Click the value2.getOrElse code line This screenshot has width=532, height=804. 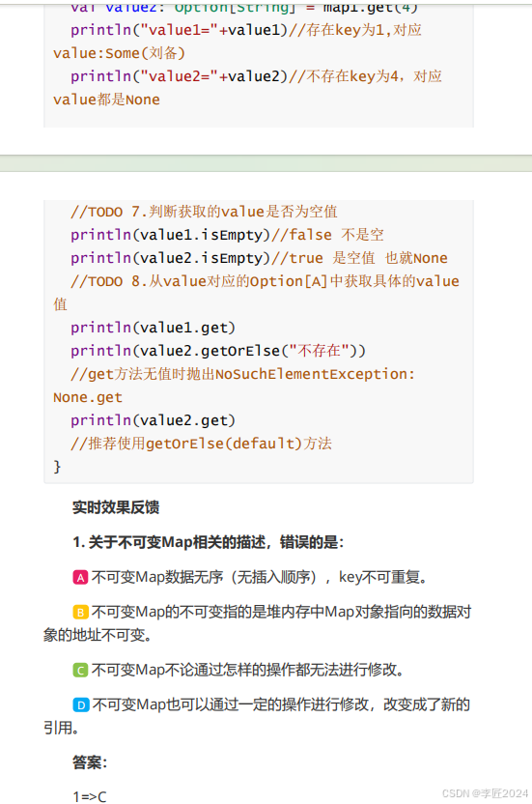point(218,351)
